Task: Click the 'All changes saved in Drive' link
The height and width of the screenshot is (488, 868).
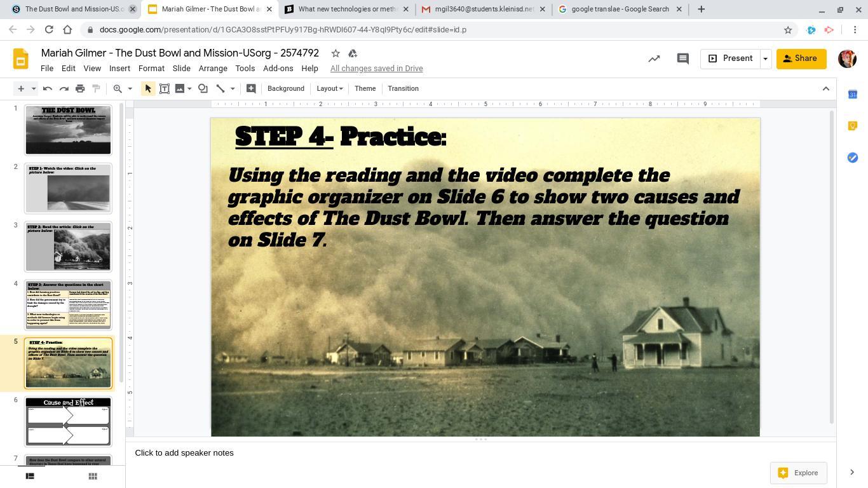Action: [377, 69]
